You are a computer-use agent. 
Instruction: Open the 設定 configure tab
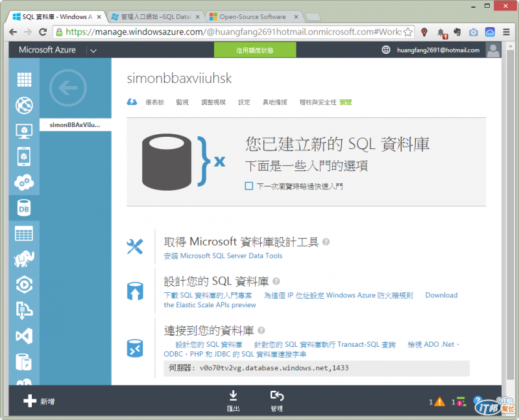tap(245, 102)
